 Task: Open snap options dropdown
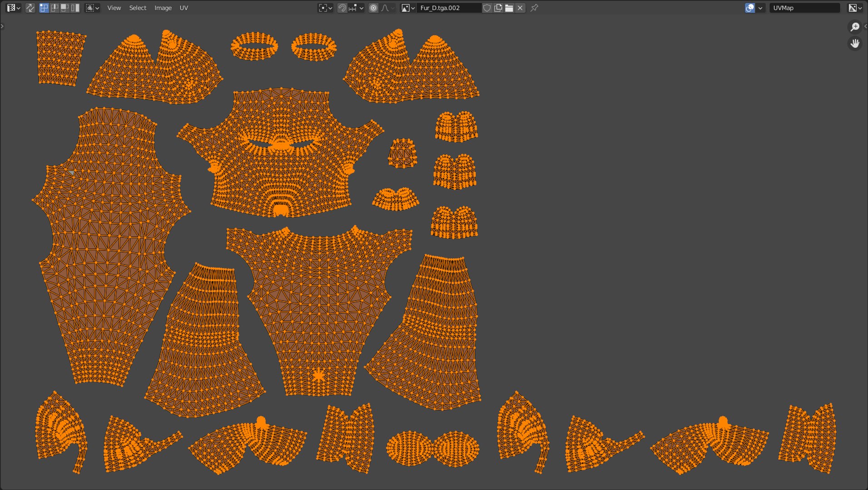point(356,8)
